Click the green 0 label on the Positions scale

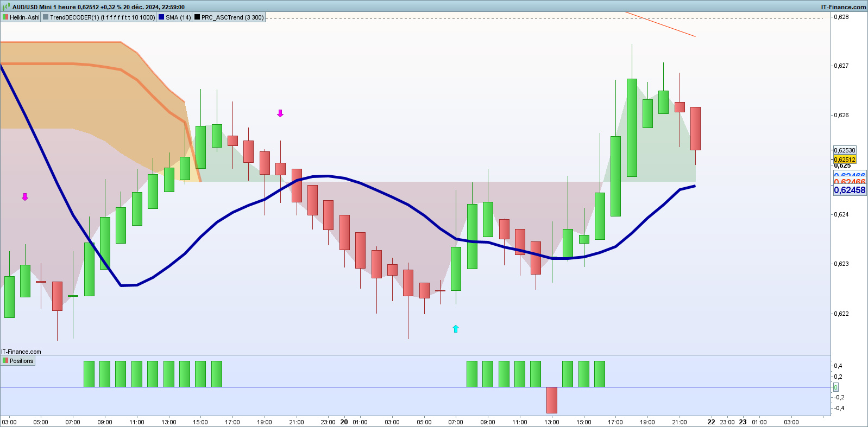click(835, 387)
